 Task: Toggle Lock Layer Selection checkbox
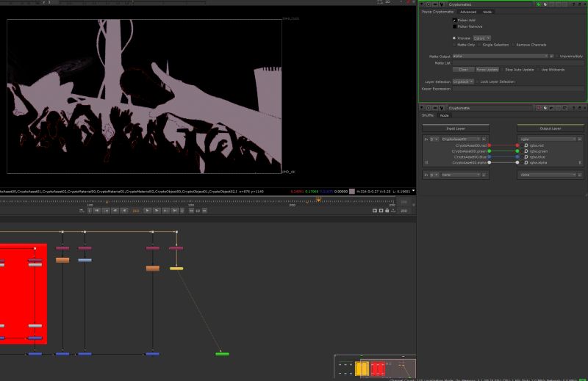tap(477, 81)
